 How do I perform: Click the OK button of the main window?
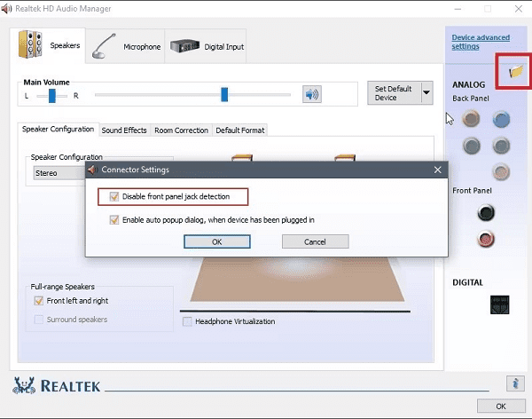coord(501,406)
